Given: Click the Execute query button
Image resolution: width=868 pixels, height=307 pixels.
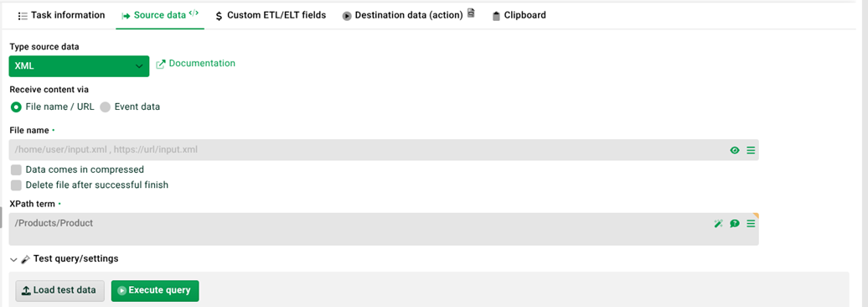Looking at the screenshot, I should [x=155, y=290].
